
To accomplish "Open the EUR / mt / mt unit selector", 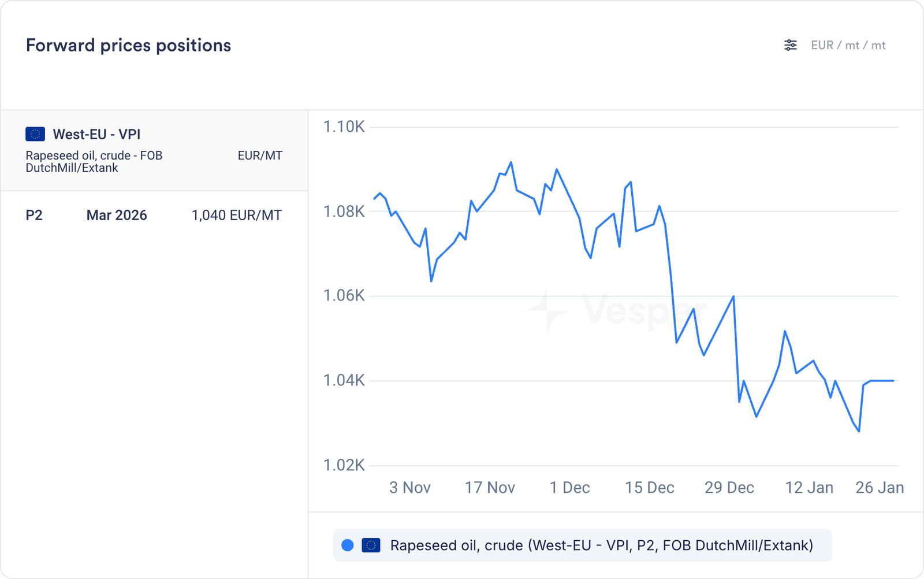I will coord(848,45).
